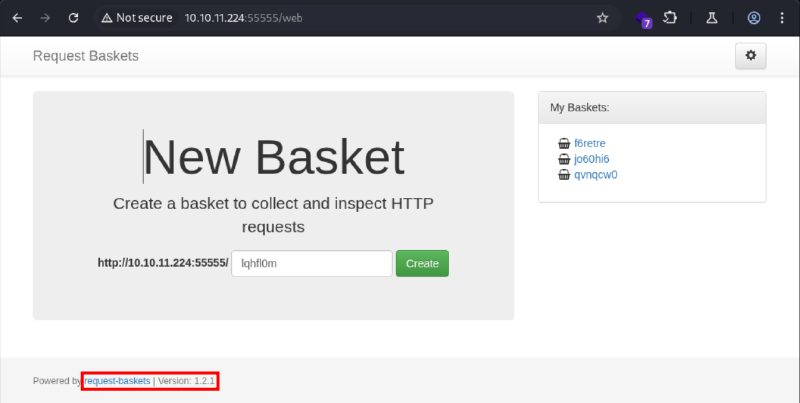Click the basket icon beside jo60hi6
Screen dimensions: 800x403
[x=564, y=159]
